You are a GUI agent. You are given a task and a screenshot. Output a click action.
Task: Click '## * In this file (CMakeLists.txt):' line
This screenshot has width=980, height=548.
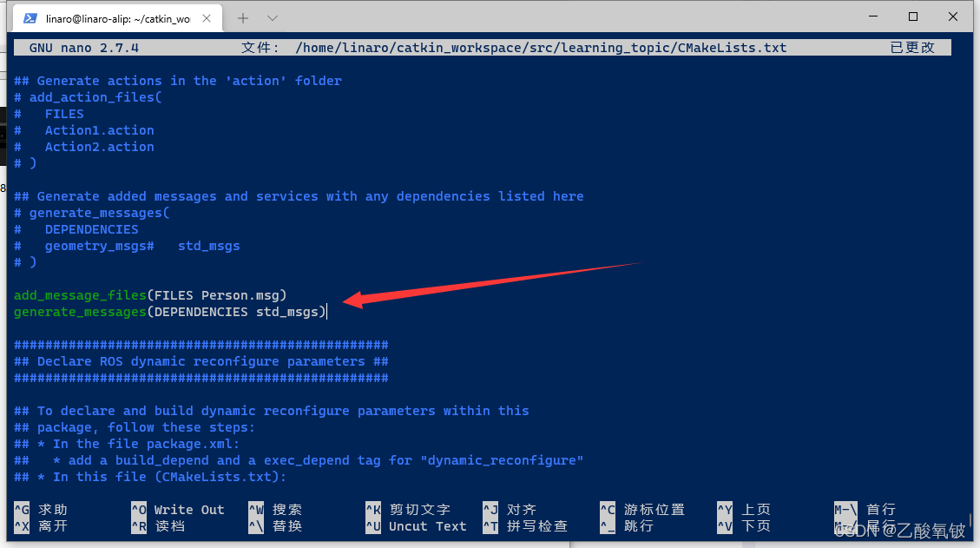(150, 477)
